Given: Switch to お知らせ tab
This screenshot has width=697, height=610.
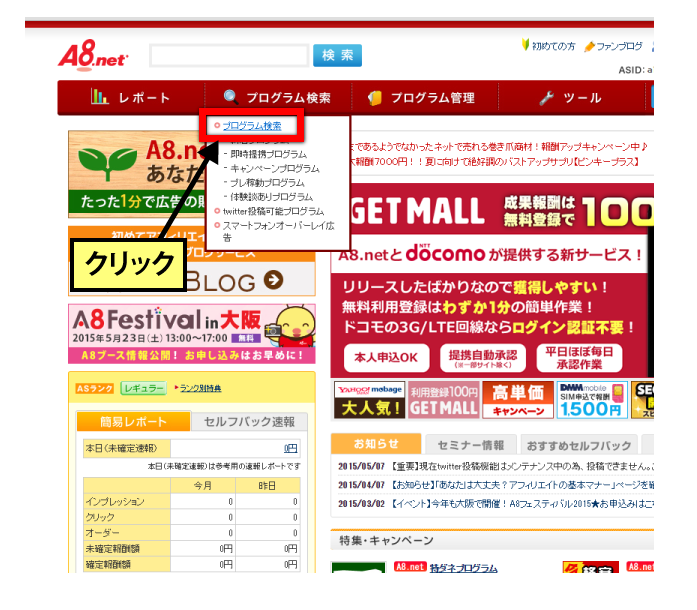Looking at the screenshot, I should tap(376, 444).
